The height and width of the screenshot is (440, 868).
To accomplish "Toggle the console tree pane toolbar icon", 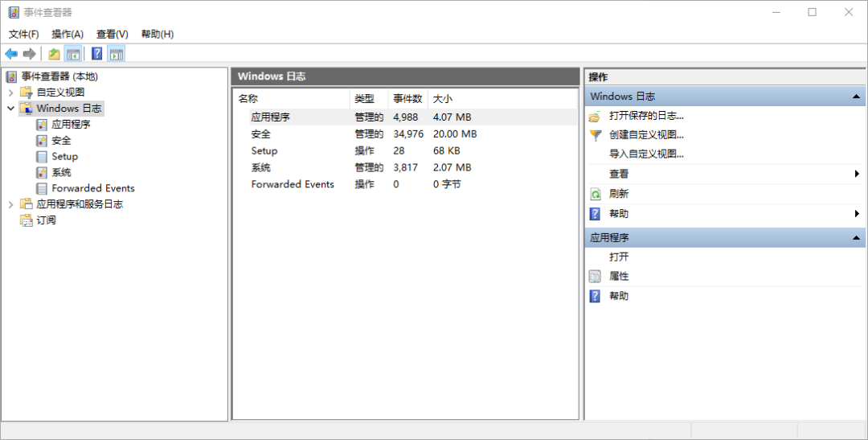I will [x=73, y=54].
